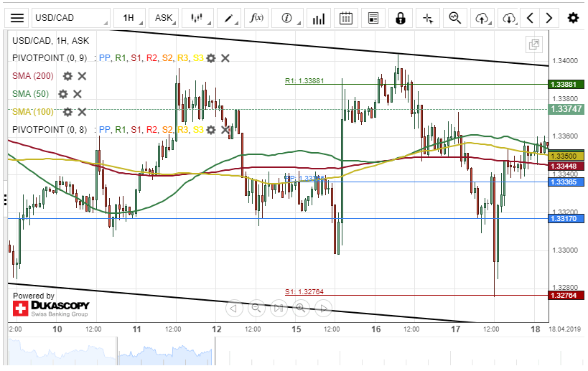Click the 1.33448 SMA price label
The width and height of the screenshot is (588, 371).
click(x=566, y=166)
